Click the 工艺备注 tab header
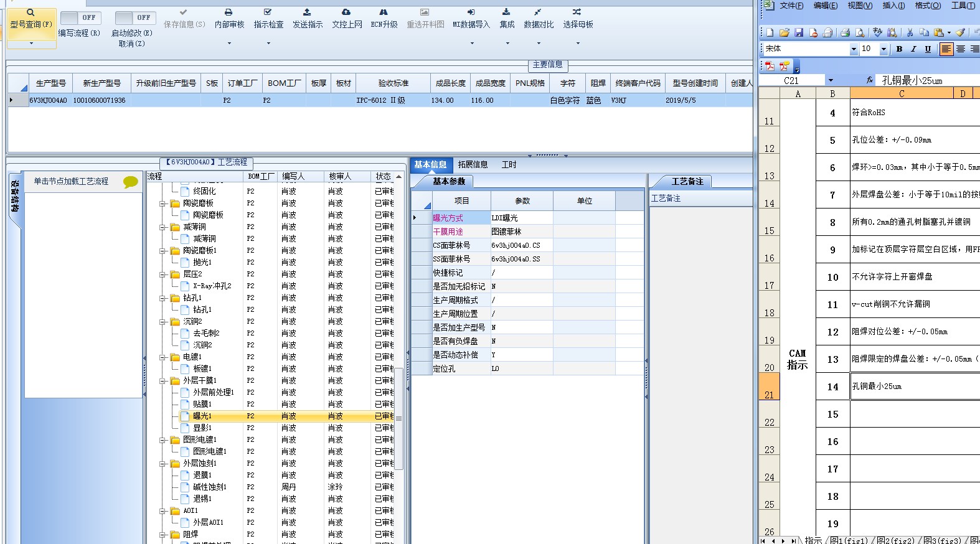This screenshot has height=544, width=980. 687,182
